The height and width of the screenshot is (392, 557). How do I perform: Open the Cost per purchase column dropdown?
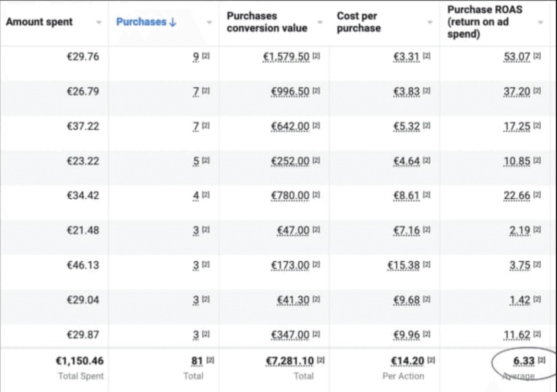click(x=430, y=22)
